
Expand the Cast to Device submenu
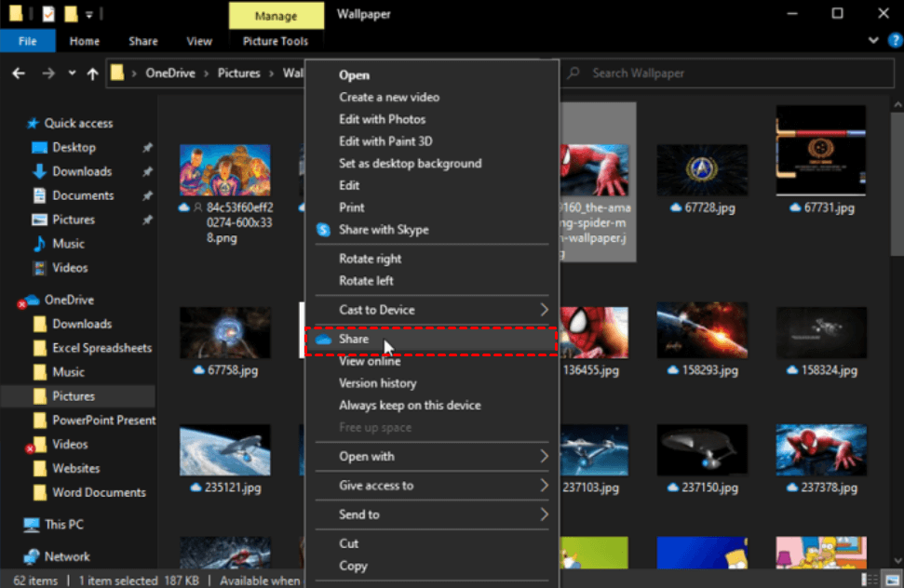click(544, 310)
